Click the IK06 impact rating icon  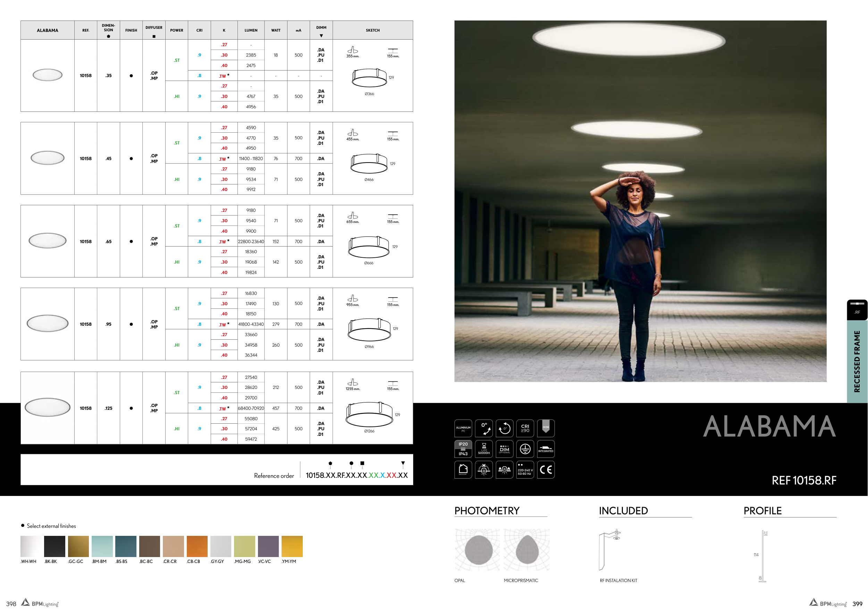coord(545,428)
